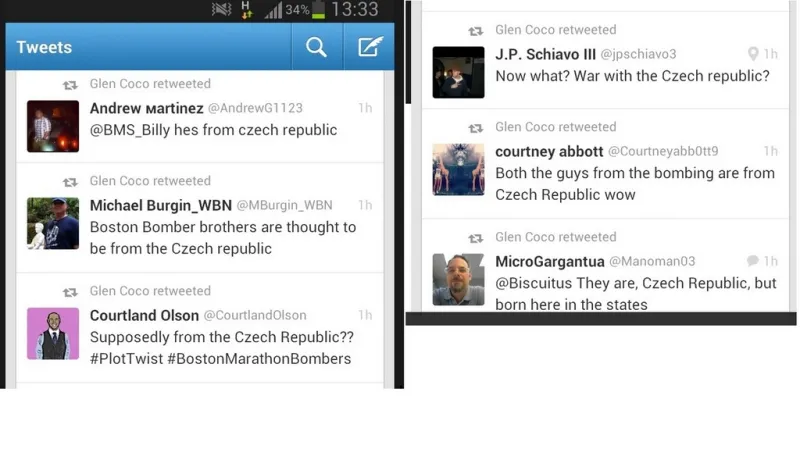The height and width of the screenshot is (449, 800).
Task: Open Michael Burgin_WBN avatar photo
Action: point(53,223)
